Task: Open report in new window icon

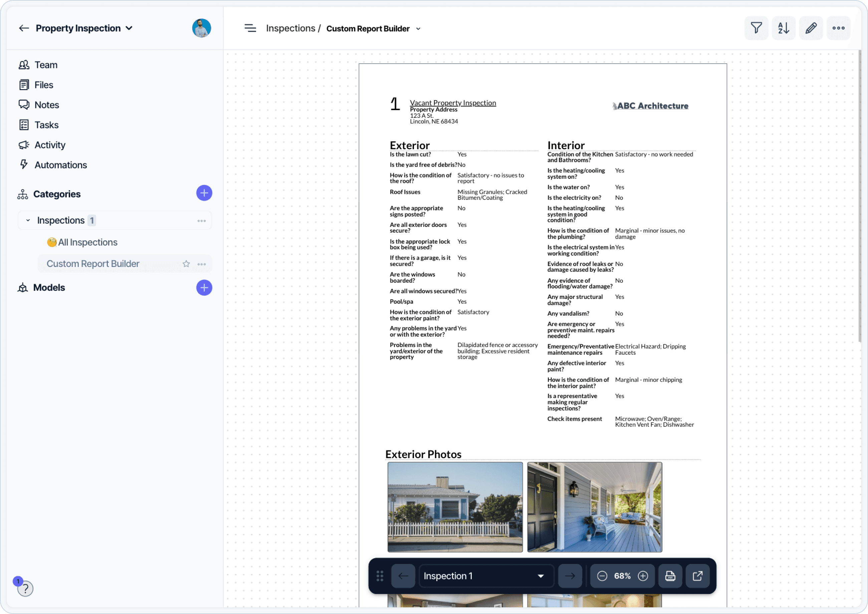Action: 697,576
